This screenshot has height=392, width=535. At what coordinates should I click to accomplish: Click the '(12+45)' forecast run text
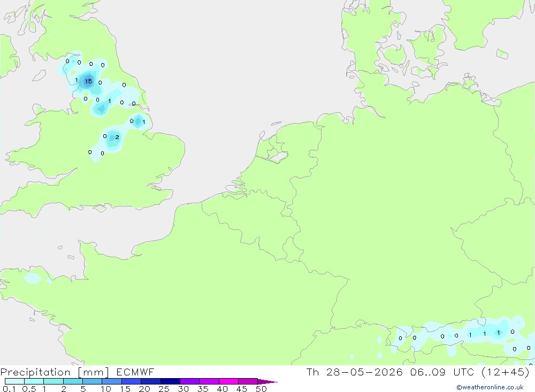coord(506,372)
